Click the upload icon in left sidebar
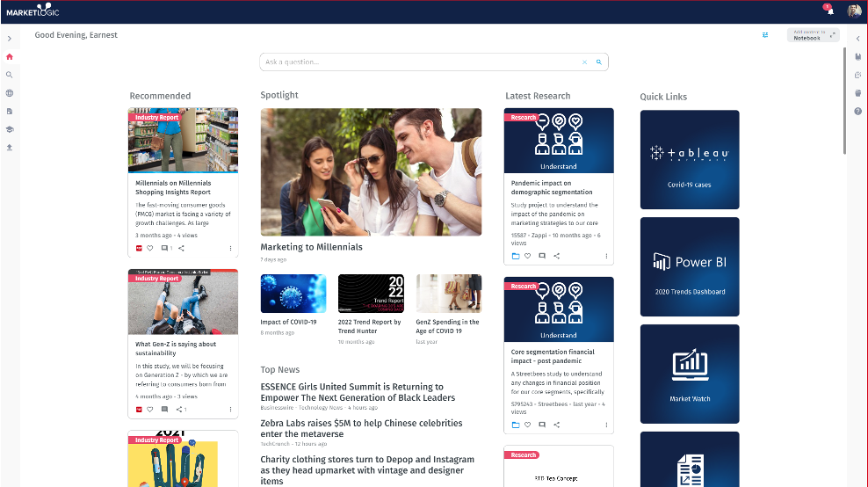Viewport: 868px width, 487px height. tap(10, 148)
